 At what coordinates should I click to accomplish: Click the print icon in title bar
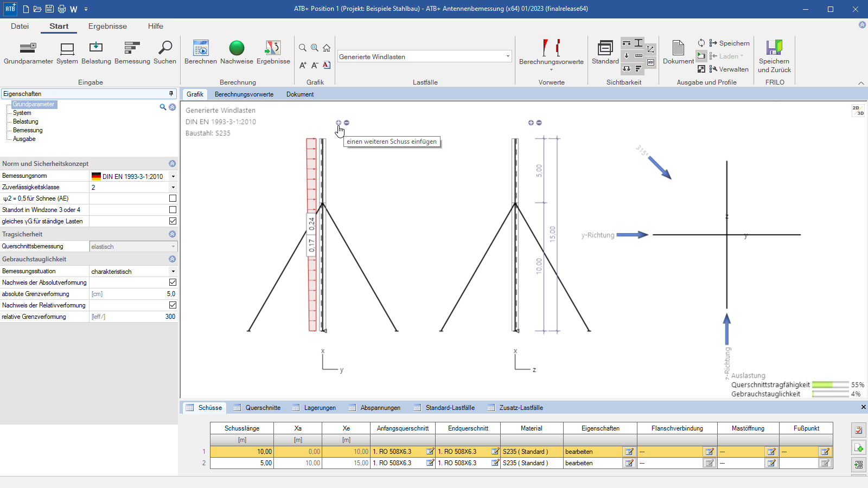pyautogui.click(x=62, y=9)
